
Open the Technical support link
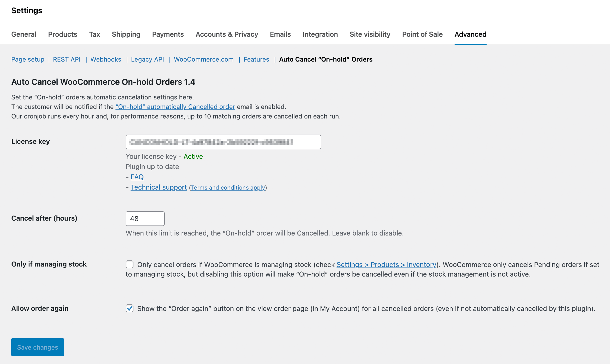pyautogui.click(x=159, y=187)
